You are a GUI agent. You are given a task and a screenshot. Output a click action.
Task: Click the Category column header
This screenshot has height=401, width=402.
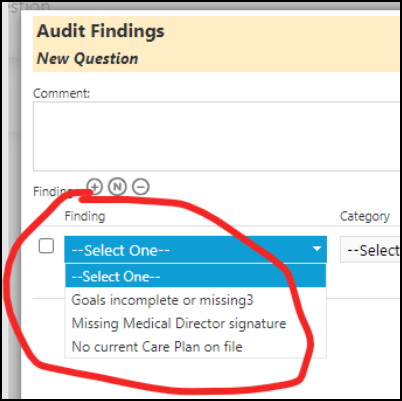click(x=365, y=216)
